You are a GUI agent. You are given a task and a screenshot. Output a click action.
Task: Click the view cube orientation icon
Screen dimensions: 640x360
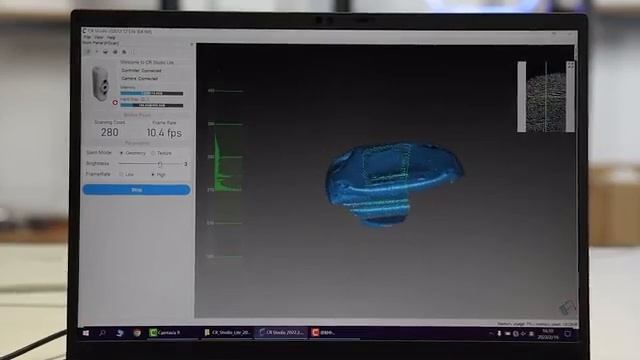coord(567,307)
